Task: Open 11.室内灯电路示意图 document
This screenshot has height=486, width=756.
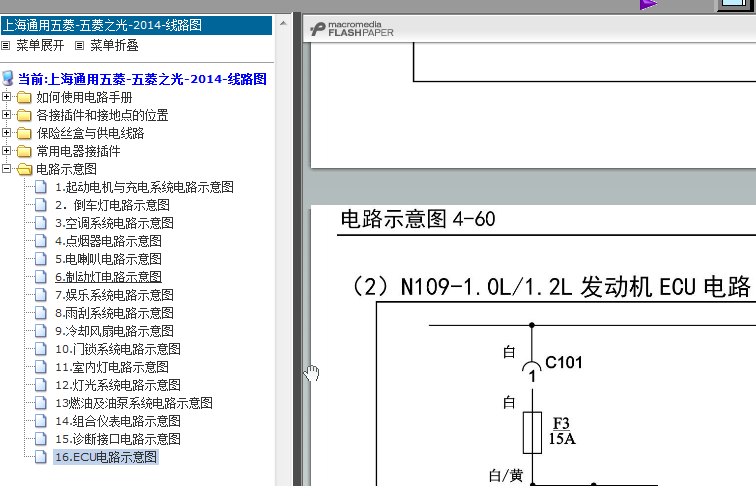Action: pyautogui.click(x=112, y=367)
